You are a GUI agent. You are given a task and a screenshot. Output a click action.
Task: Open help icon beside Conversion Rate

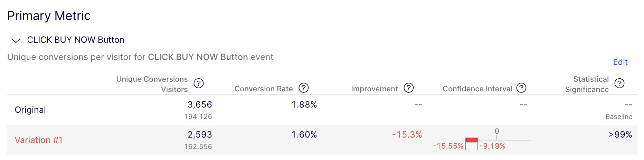[304, 88]
